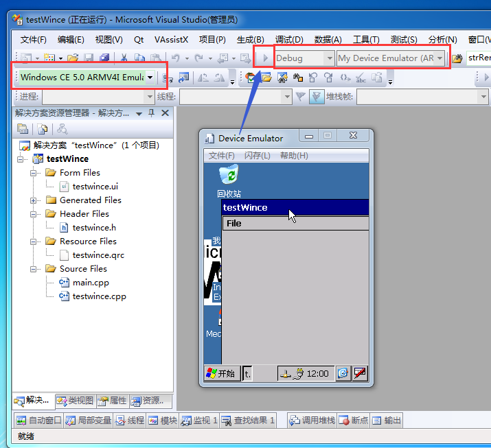Click the Device Options icon
Image resolution: width=491 pixels, height=448 pixels.
183,78
